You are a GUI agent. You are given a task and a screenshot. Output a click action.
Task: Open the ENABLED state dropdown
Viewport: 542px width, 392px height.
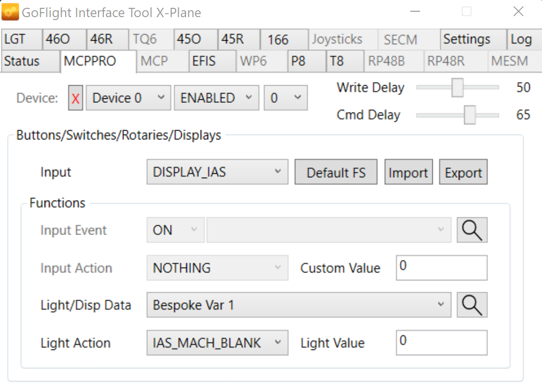pyautogui.click(x=216, y=98)
